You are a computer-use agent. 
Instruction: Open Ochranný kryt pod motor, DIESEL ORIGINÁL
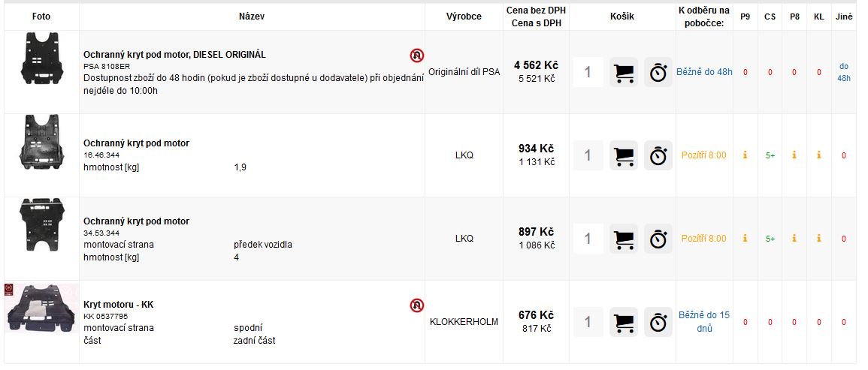click(174, 55)
